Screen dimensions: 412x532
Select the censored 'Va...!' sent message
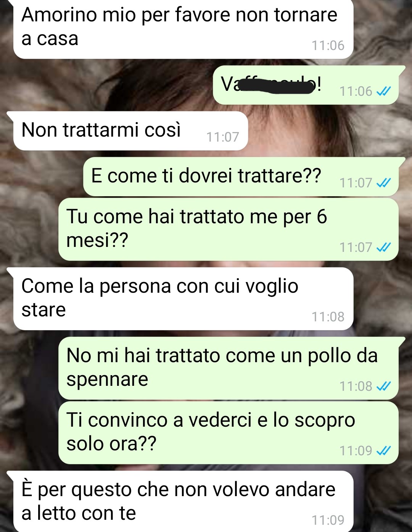tap(306, 85)
